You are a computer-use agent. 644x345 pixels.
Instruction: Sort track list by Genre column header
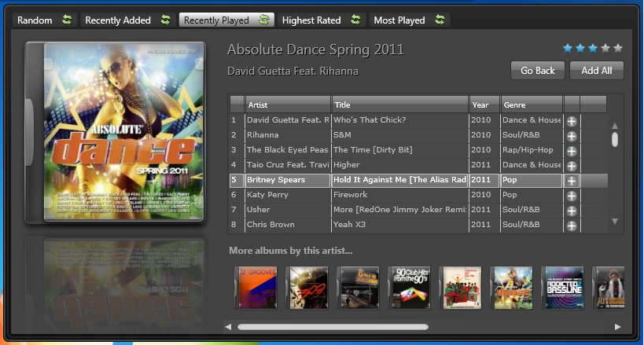click(x=531, y=105)
